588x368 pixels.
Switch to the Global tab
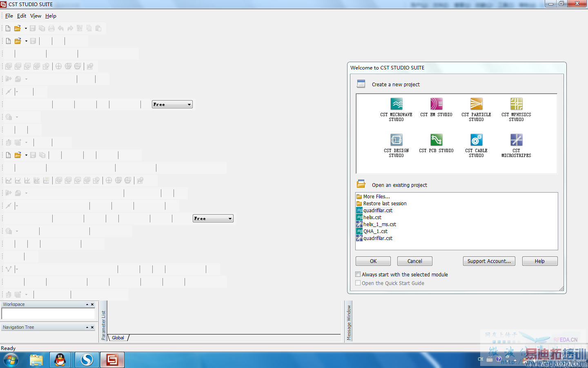118,338
